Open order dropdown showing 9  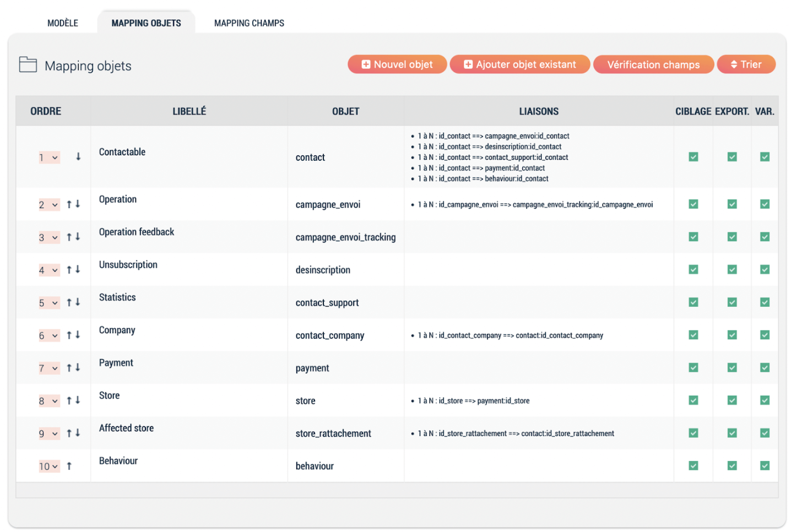[49, 434]
